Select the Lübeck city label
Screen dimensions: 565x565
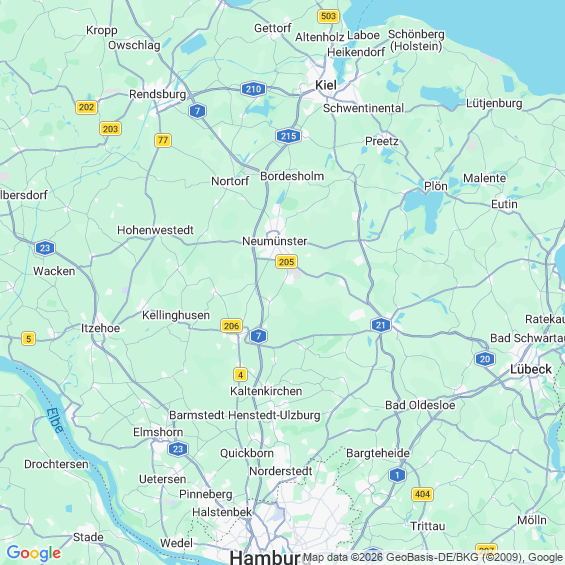(x=531, y=369)
